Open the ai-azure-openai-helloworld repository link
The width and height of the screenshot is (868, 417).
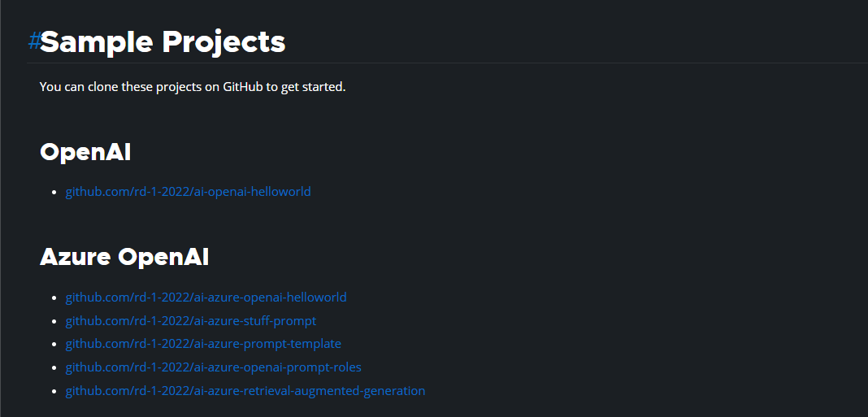pyautogui.click(x=206, y=298)
